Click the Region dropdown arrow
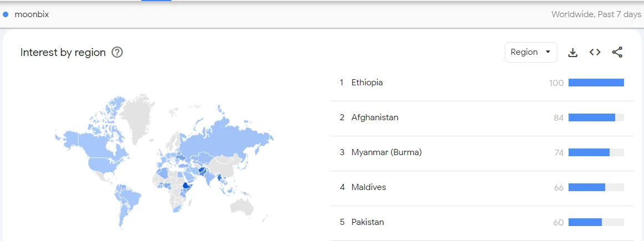This screenshot has height=241, width=644. pyautogui.click(x=547, y=52)
